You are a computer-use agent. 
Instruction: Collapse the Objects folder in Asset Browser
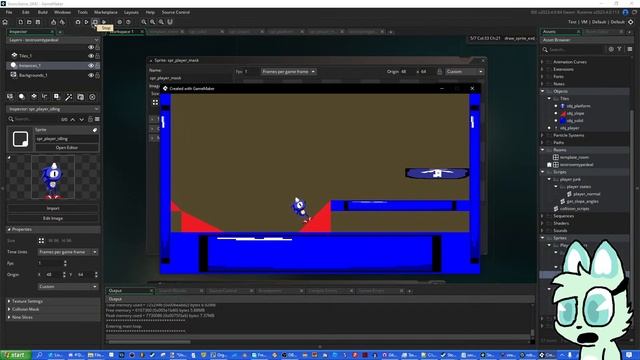point(542,91)
